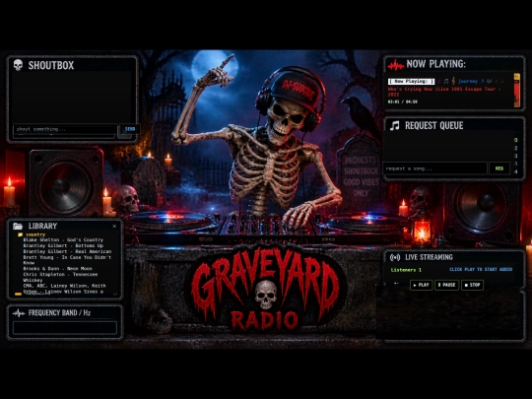Click the 'Listeners 1' count
The image size is (532, 399).
tap(406, 270)
